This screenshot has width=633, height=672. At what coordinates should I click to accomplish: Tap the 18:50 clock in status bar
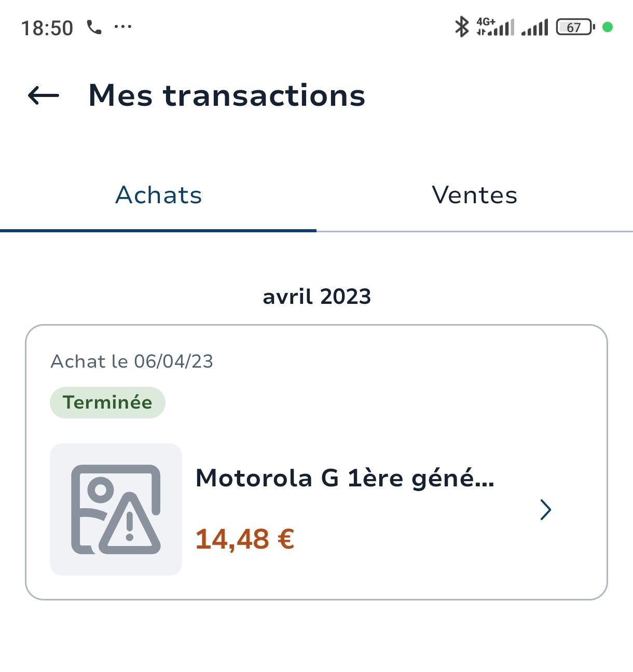(x=47, y=28)
